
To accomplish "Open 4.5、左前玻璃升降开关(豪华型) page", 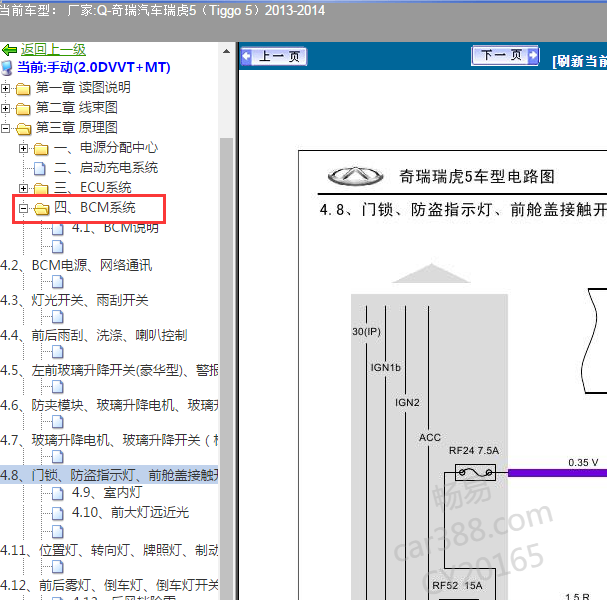I will tap(109, 370).
